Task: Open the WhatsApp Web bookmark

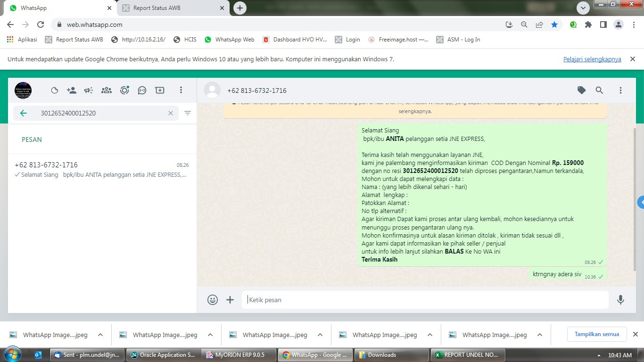Action: coord(229,40)
